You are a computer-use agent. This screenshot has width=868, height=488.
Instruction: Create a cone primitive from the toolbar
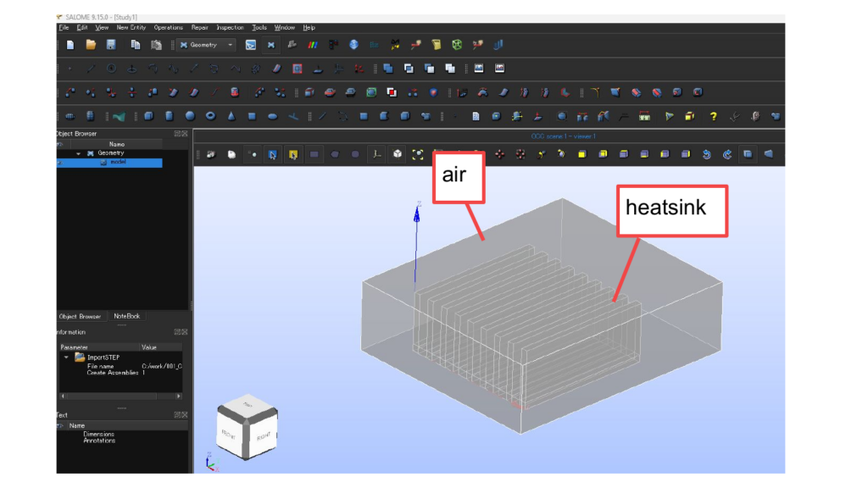pyautogui.click(x=231, y=116)
